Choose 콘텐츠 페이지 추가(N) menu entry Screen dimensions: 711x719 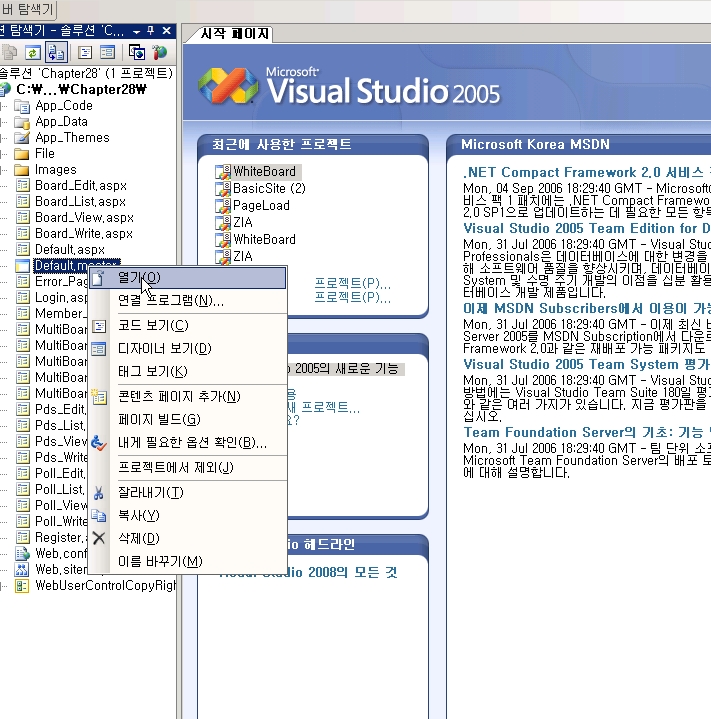coord(188,396)
